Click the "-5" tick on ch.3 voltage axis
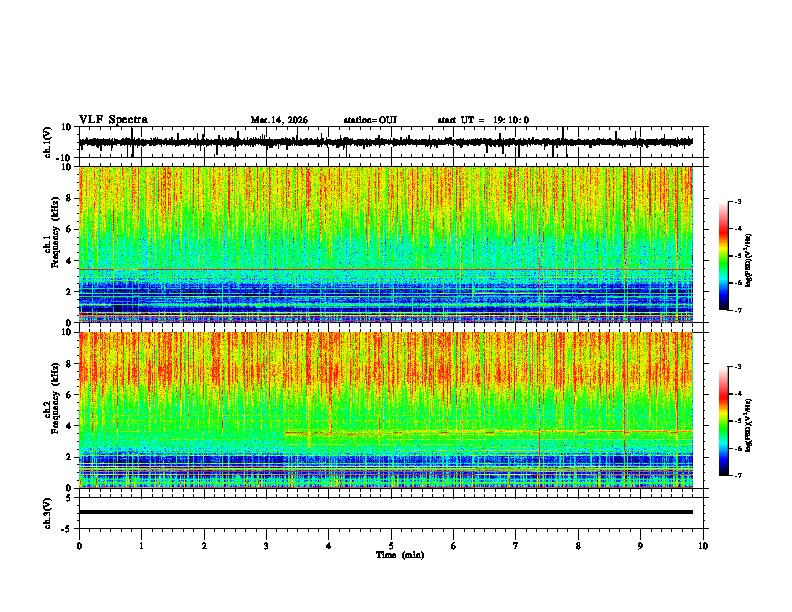 [68, 529]
